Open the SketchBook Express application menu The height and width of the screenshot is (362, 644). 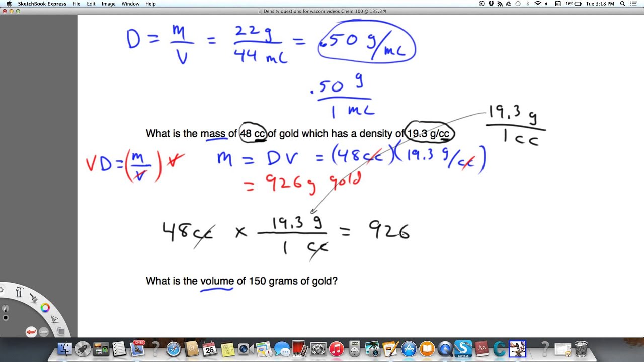[x=42, y=4]
